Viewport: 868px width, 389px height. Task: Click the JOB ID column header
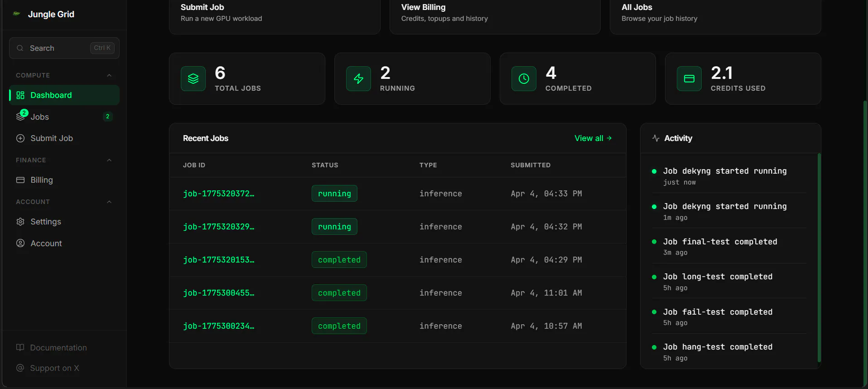[x=194, y=165]
